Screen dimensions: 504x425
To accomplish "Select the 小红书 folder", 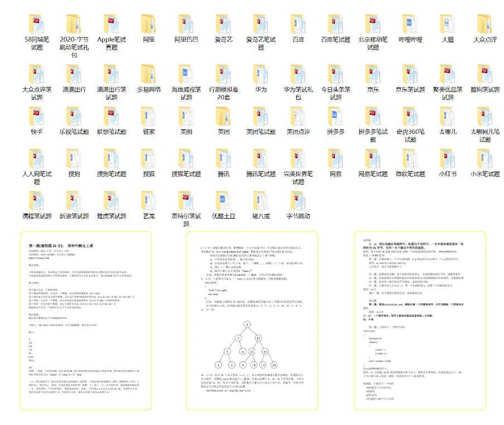I will click(x=448, y=159).
